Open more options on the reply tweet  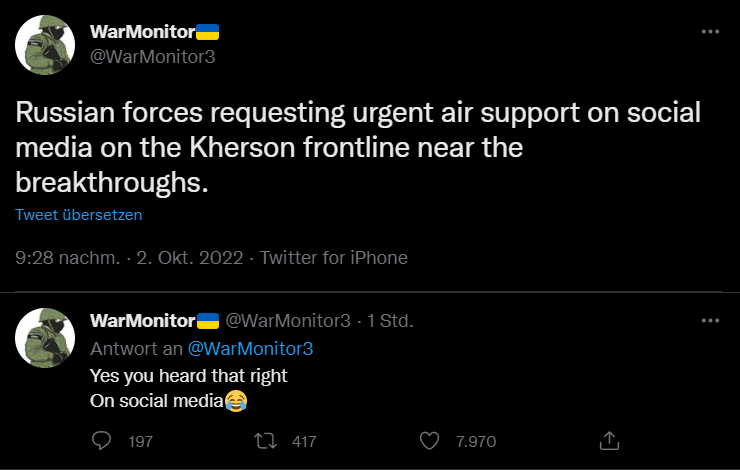point(710,321)
